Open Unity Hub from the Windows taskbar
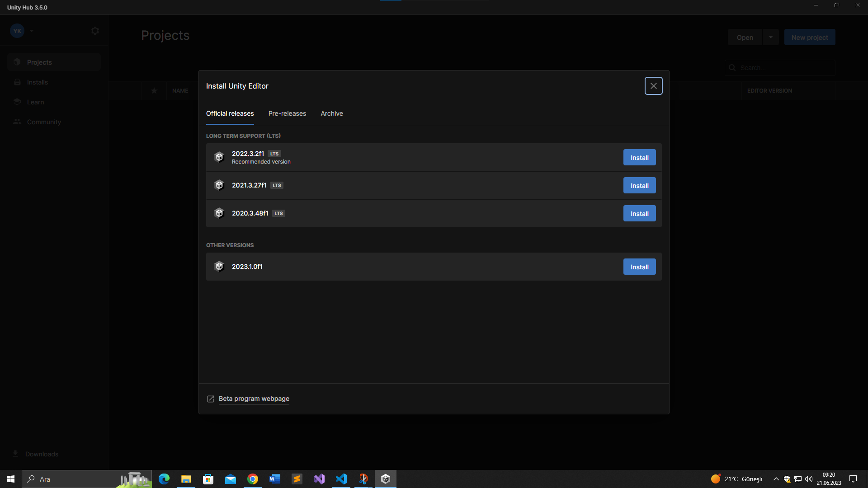The height and width of the screenshot is (488, 868). (386, 479)
